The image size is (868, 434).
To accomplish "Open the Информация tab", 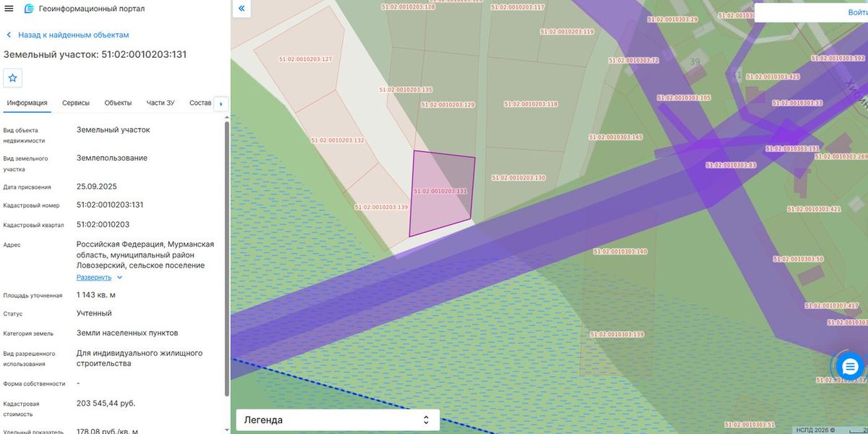I will click(x=27, y=103).
